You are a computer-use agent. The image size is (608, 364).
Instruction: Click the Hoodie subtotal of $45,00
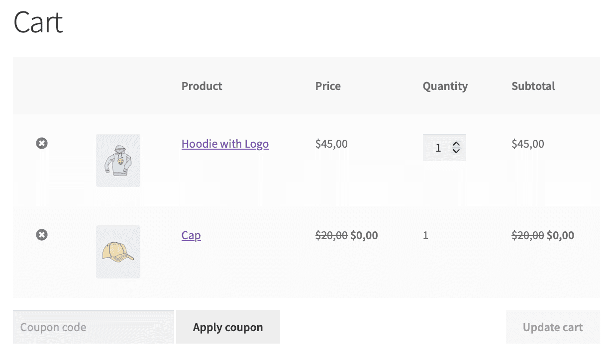[527, 144]
